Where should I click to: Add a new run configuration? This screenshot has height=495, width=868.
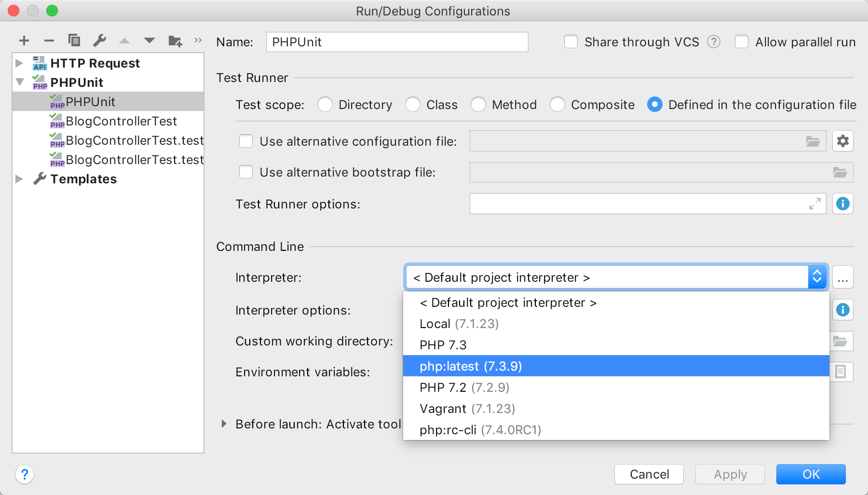24,41
